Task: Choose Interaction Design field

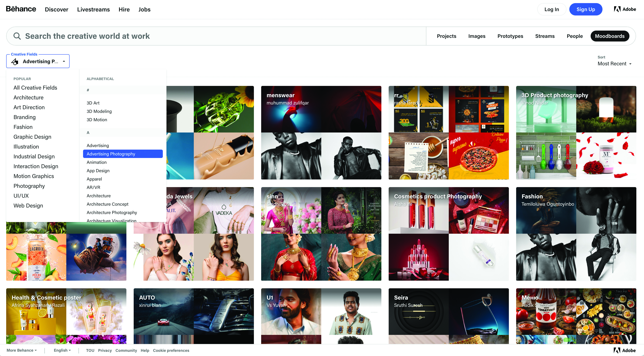Action: coord(36,166)
